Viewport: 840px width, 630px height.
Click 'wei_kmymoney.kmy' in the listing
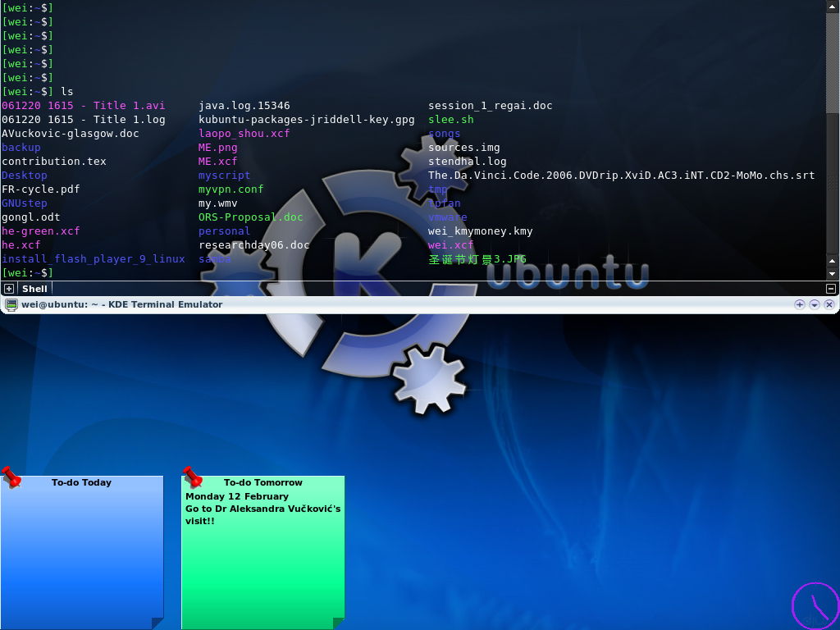[481, 231]
